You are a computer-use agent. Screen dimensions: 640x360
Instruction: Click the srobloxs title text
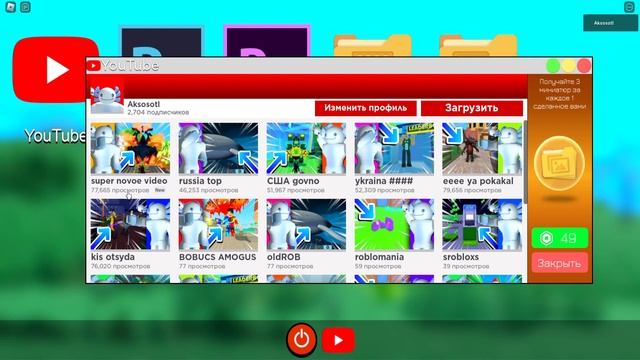click(x=461, y=257)
